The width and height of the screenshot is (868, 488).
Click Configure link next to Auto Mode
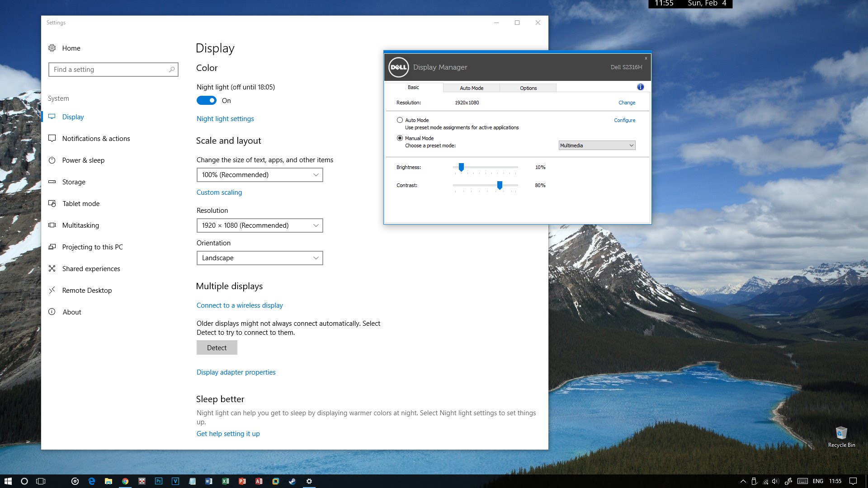click(x=625, y=120)
